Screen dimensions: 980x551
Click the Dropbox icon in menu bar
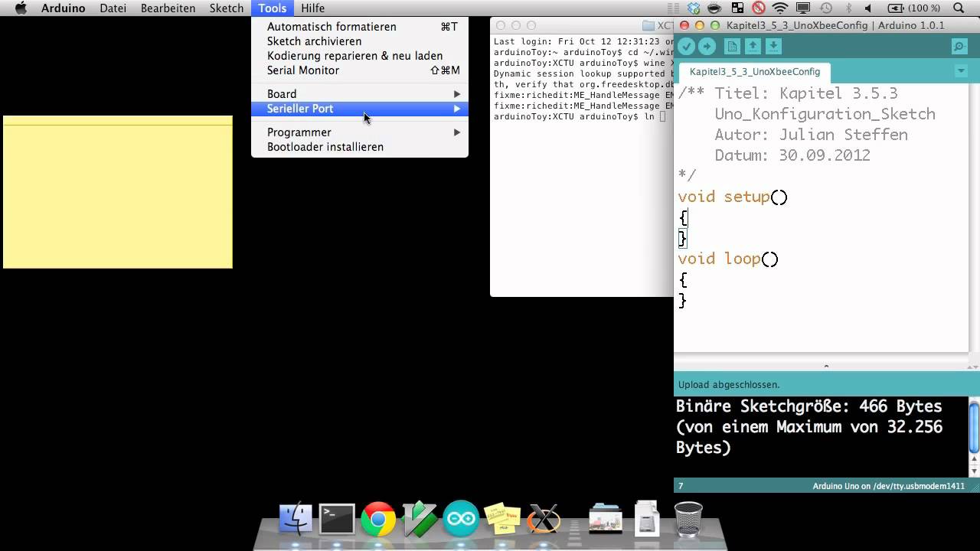click(694, 8)
